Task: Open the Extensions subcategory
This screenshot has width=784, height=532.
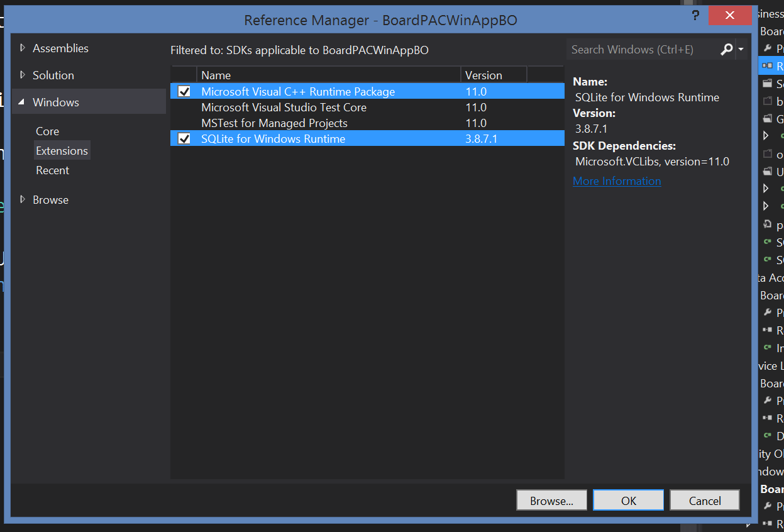Action: [62, 151]
